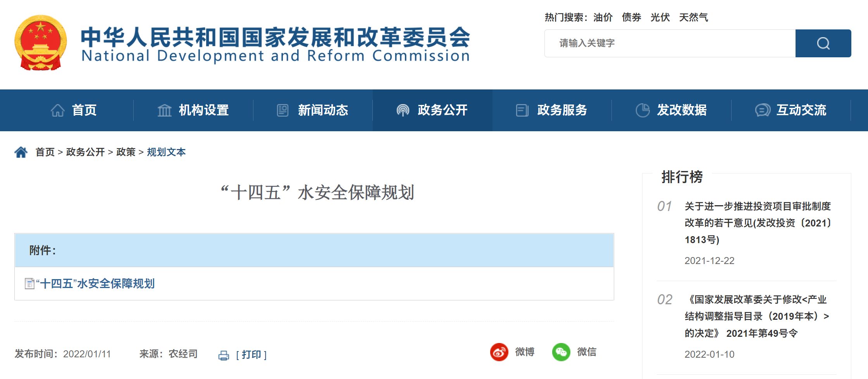The height and width of the screenshot is (379, 868).
Task: Open the attachment document file icon
Action: [x=29, y=284]
